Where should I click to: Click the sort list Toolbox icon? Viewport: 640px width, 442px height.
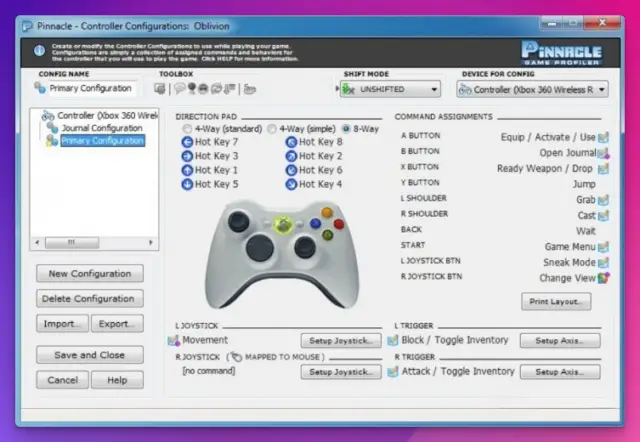(230, 89)
